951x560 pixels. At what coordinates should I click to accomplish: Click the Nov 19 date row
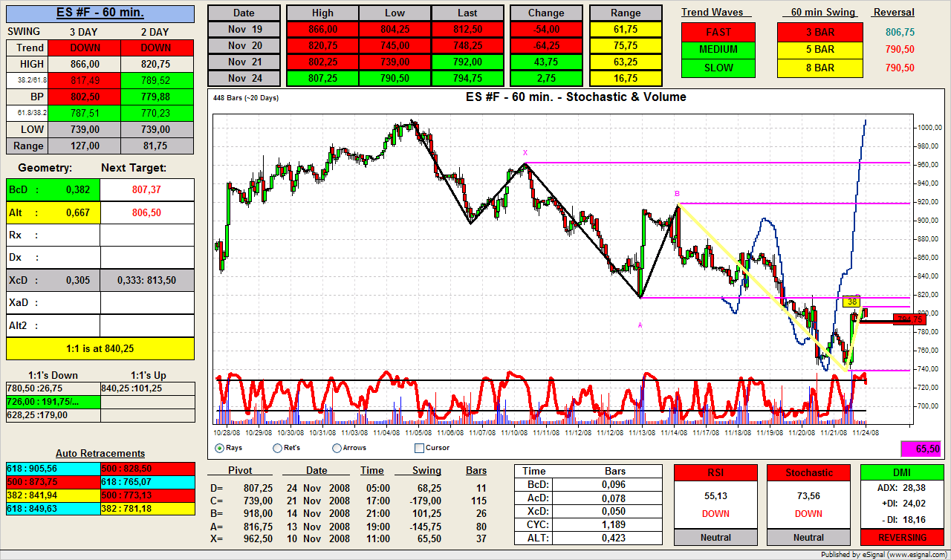click(x=244, y=30)
